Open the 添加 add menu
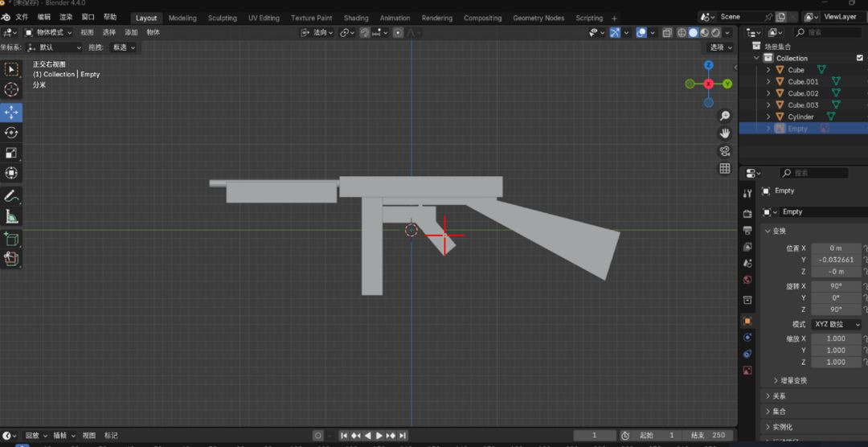Viewport: 868px width, 447px height. point(131,33)
